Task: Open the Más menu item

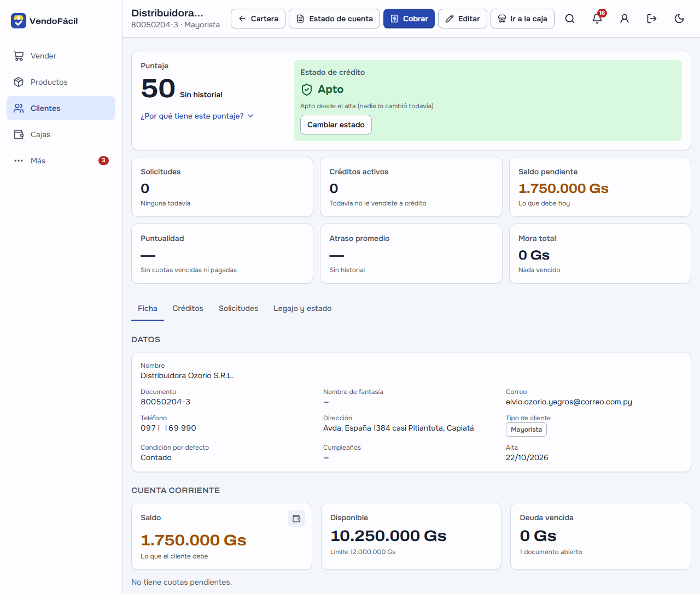Action: 61,161
